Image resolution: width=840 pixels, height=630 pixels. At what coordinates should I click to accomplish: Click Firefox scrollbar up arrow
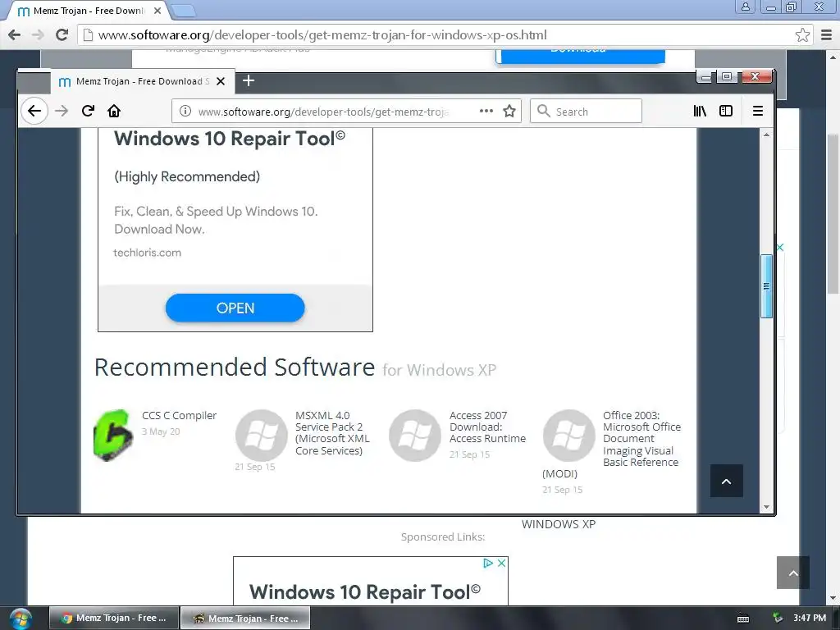766,135
